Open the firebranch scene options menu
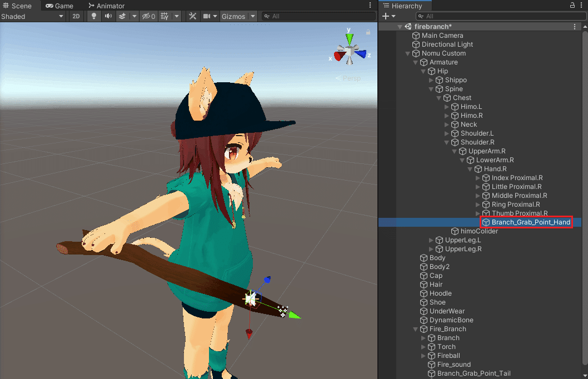This screenshot has width=588, height=379. coord(575,27)
